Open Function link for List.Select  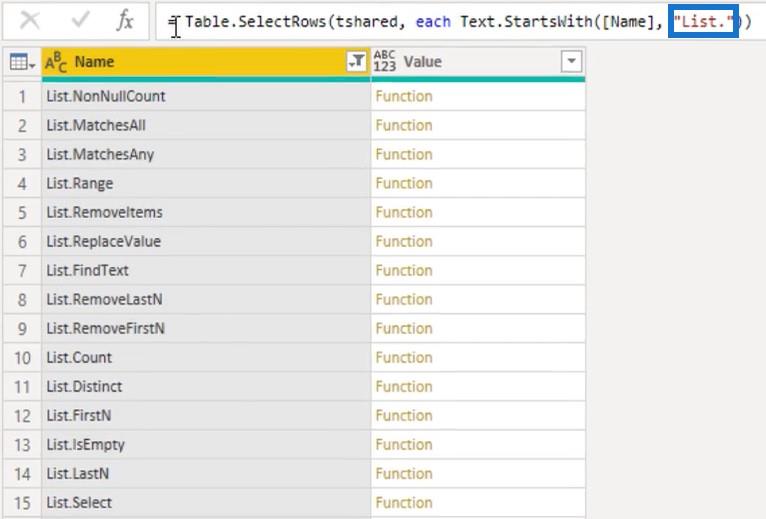point(404,503)
